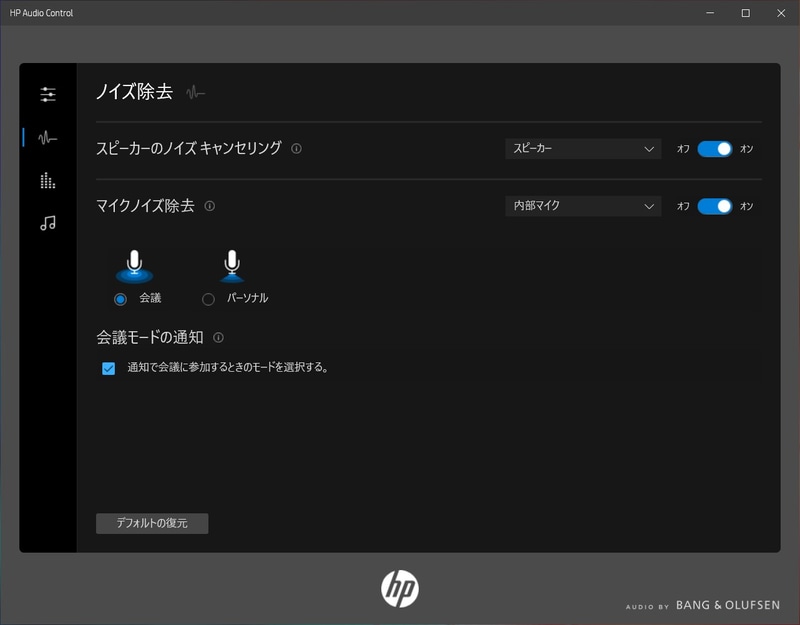Switch to the music note tab in sidebar

point(47,222)
